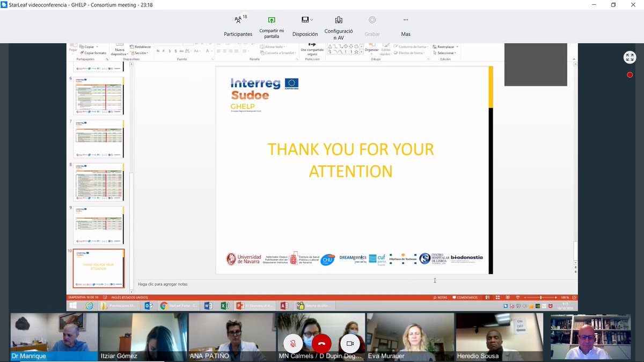Open Configuración AV settings
644x362 pixels.
tap(339, 27)
